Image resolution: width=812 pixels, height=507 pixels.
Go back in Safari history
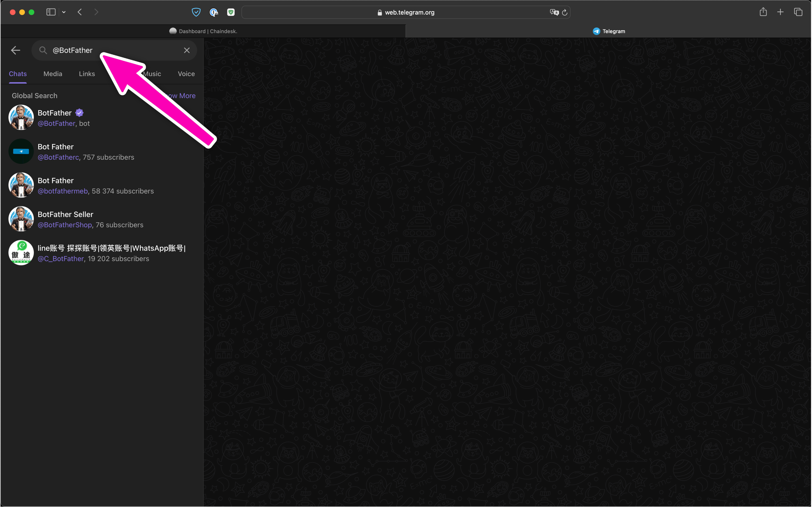(80, 12)
